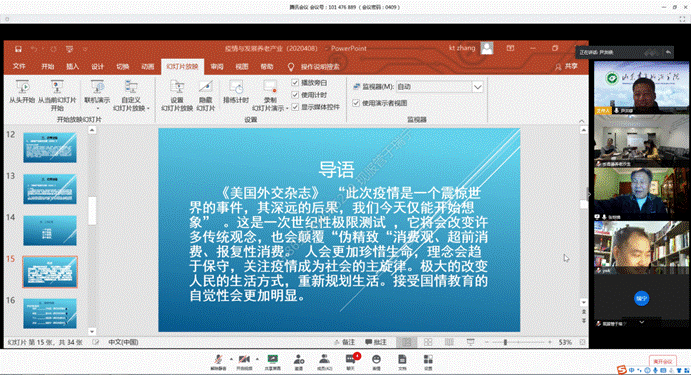The image size is (691, 375).
Task: Toggle Use Timings (使用计时) checkbox
Action: tap(295, 95)
